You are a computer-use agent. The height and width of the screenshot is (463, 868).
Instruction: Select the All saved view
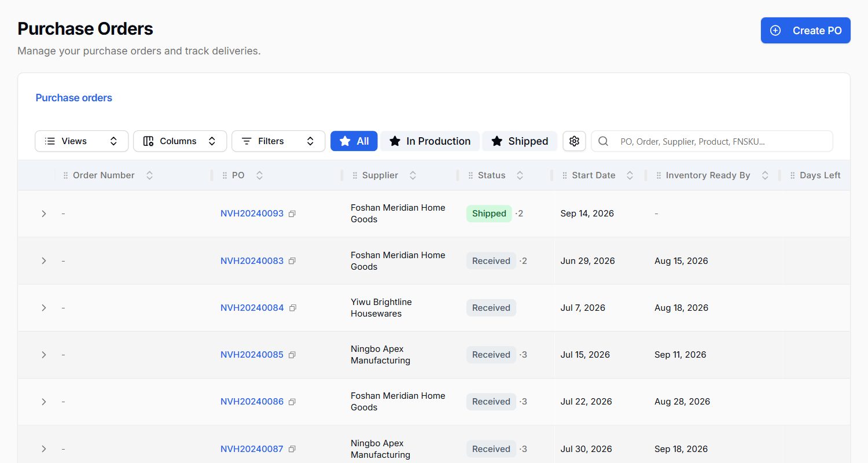(354, 141)
